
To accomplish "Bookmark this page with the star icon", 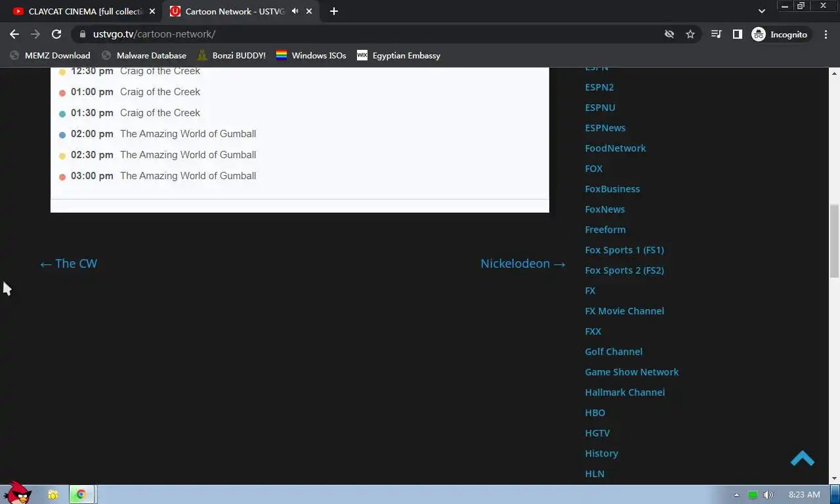I will (x=690, y=34).
